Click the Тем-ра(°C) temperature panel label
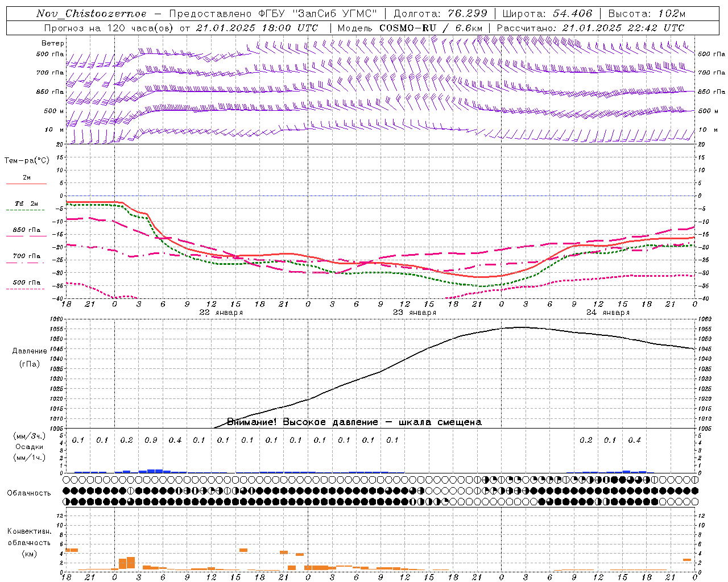The height and width of the screenshot is (582, 728). pos(27,161)
